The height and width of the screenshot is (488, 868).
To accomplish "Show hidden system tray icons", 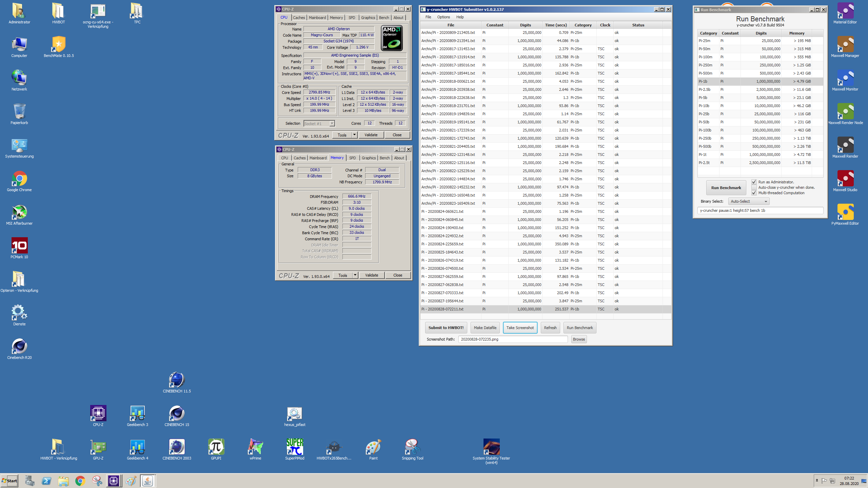I will click(817, 481).
